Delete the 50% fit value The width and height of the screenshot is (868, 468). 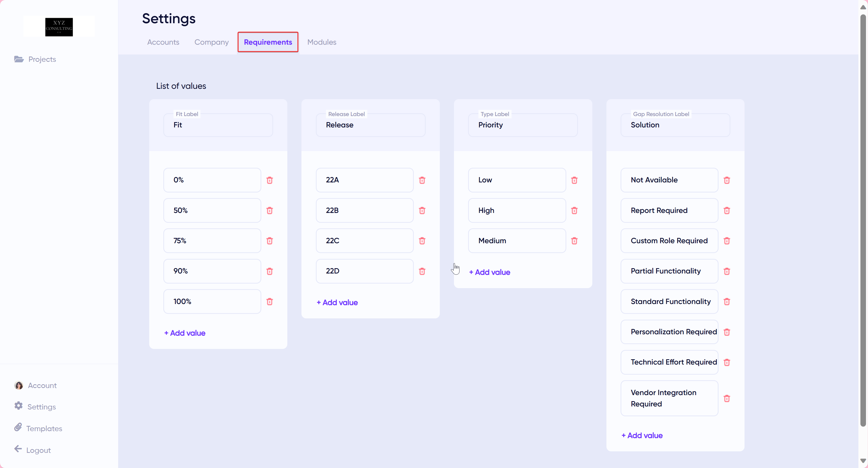coord(270,210)
